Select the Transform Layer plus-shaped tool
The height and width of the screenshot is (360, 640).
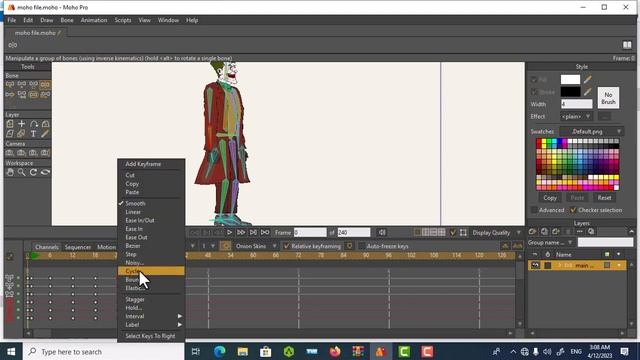(x=22, y=124)
